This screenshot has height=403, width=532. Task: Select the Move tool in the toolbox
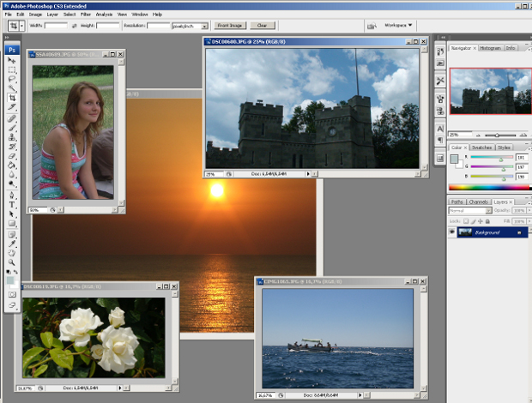click(12, 60)
